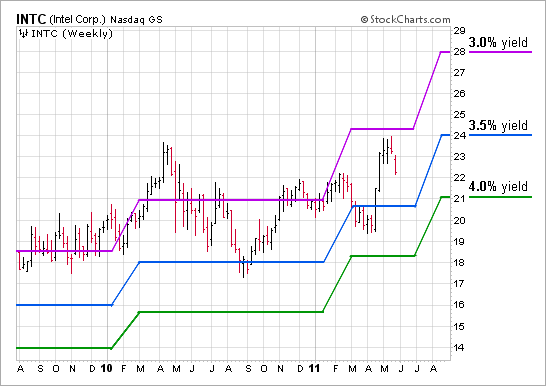
Task: Click the Nasdaq GS exchange label
Action: point(136,20)
